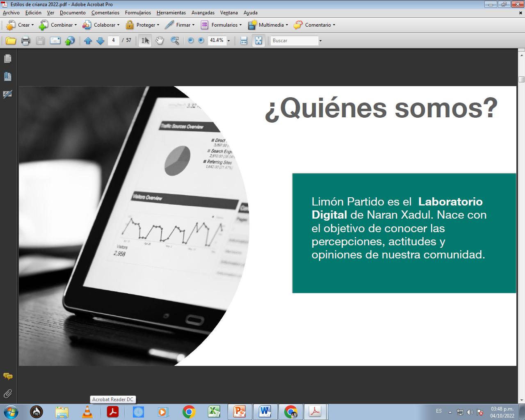The height and width of the screenshot is (420, 525).
Task: Zoom out with the minus button
Action: (x=191, y=41)
